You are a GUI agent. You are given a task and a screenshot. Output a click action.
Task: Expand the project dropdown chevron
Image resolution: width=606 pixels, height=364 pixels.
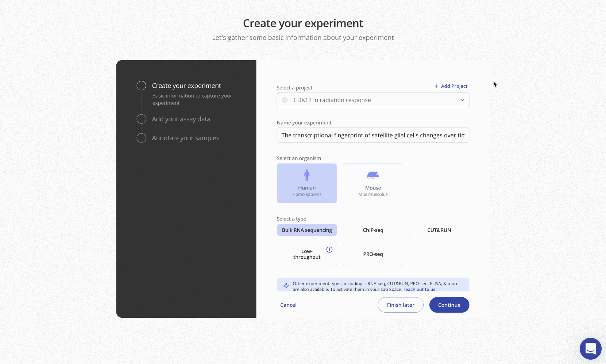pyautogui.click(x=462, y=100)
